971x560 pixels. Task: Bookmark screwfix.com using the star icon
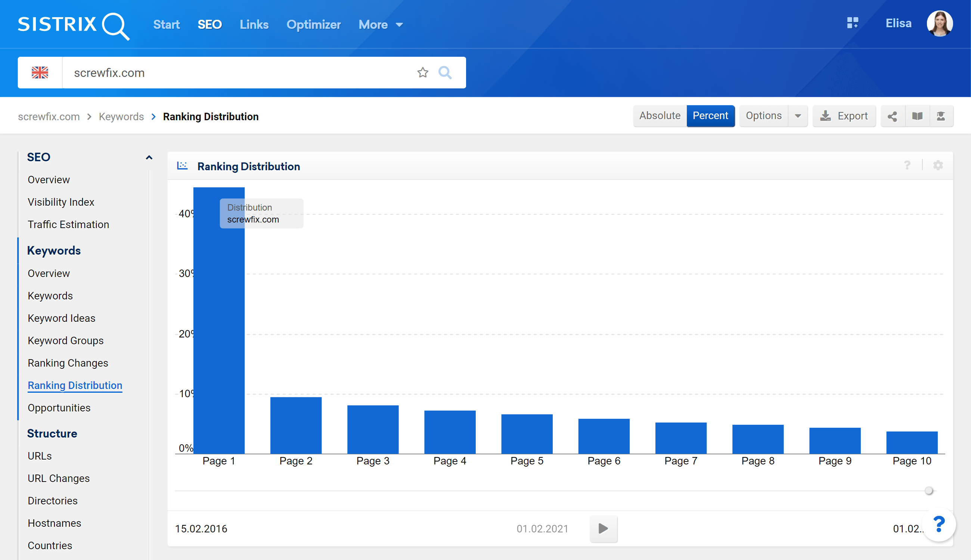click(x=423, y=72)
